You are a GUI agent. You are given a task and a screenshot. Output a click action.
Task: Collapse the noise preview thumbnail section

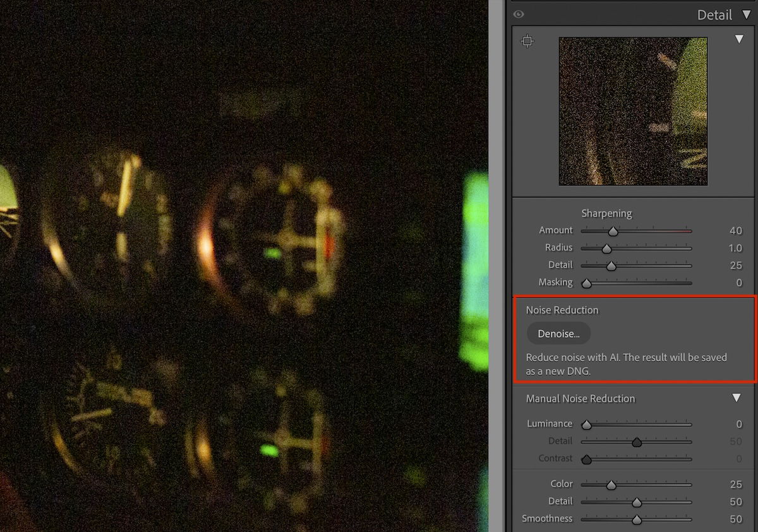[x=738, y=38]
